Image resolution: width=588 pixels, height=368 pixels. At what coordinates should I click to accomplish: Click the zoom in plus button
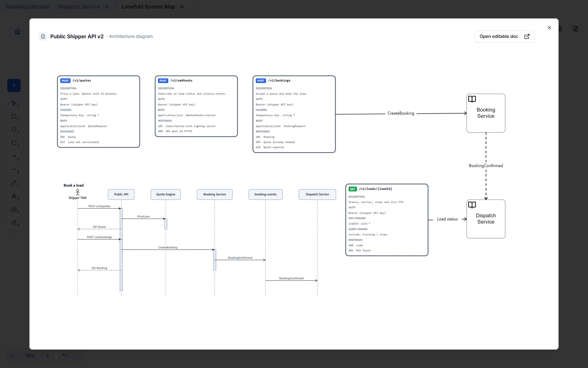(48, 356)
